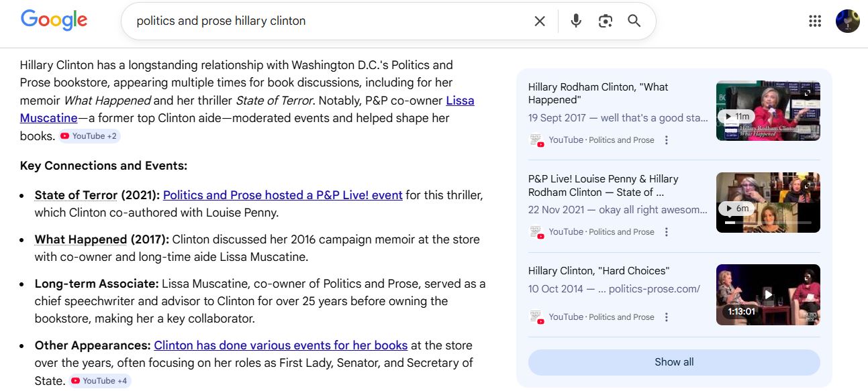Open options menu for State of Terror video
Viewport: 868px width, 391px height.
[667, 232]
